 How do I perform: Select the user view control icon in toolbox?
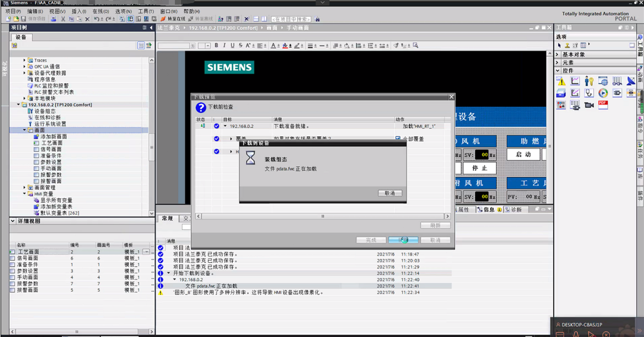pos(589,81)
